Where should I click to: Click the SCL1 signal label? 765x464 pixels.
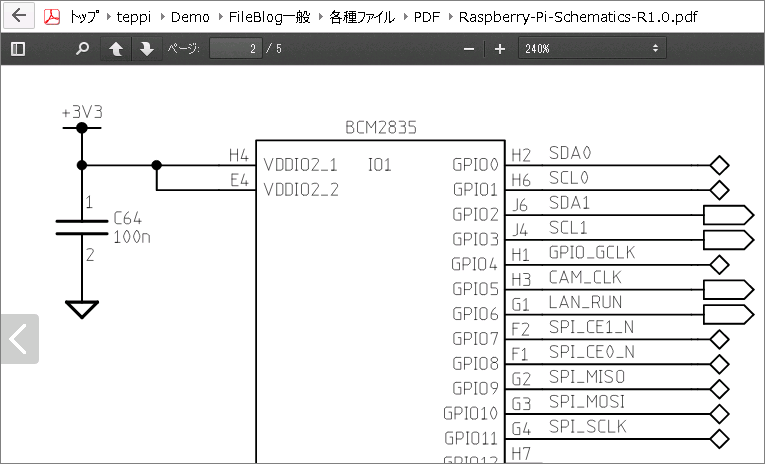[x=568, y=227]
